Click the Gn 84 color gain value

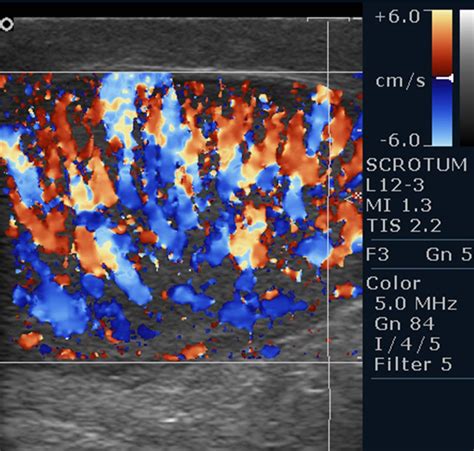tap(404, 324)
